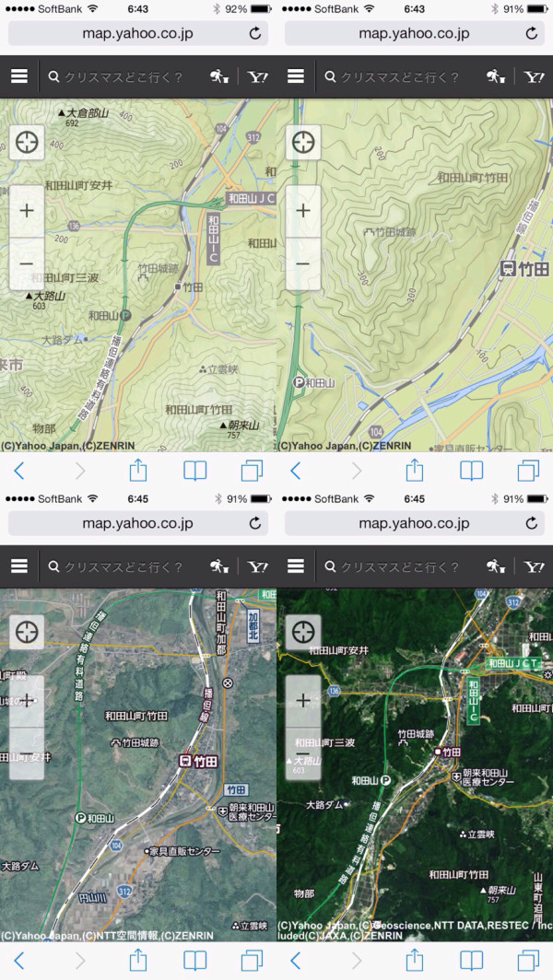Go back in bottom-left Safari toolbar

tap(18, 961)
